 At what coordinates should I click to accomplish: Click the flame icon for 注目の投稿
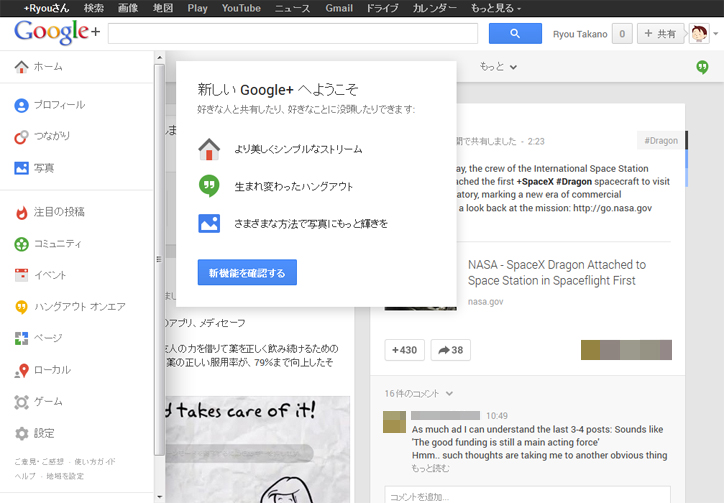coord(21,212)
